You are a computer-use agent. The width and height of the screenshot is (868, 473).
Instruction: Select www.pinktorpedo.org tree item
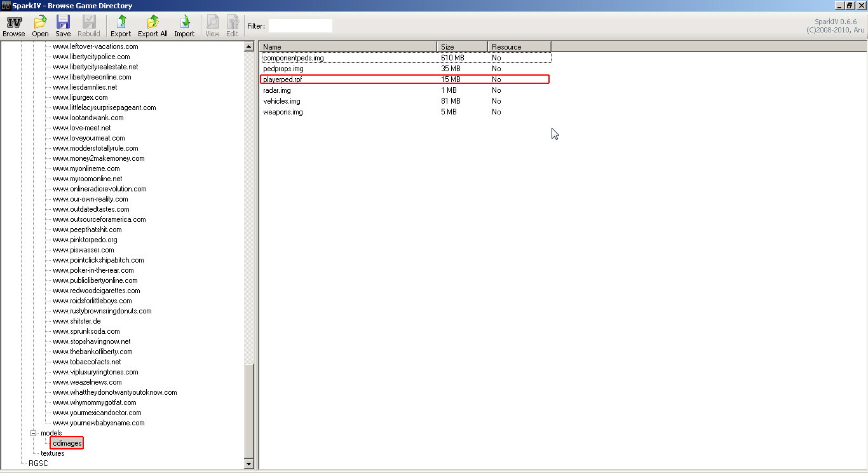click(x=85, y=240)
